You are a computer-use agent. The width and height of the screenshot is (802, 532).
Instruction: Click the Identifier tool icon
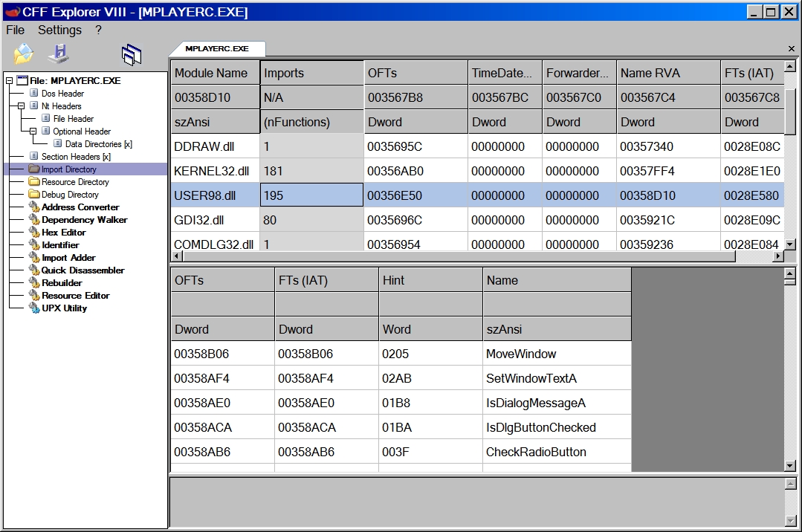(34, 244)
